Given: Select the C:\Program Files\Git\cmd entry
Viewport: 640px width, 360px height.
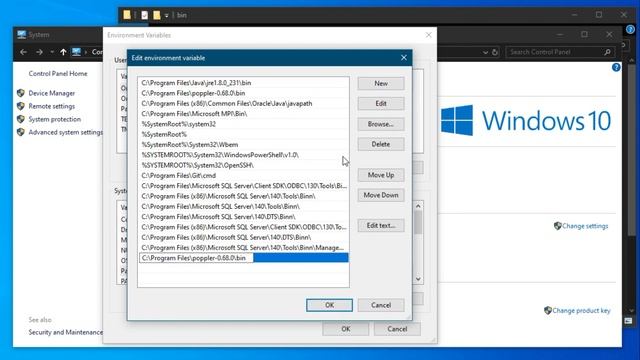Looking at the screenshot, I should [x=243, y=176].
